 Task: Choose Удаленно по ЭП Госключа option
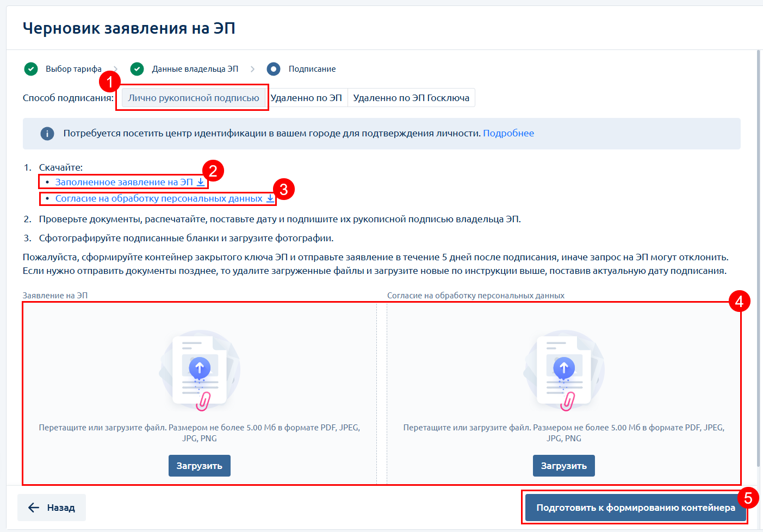[x=411, y=98]
